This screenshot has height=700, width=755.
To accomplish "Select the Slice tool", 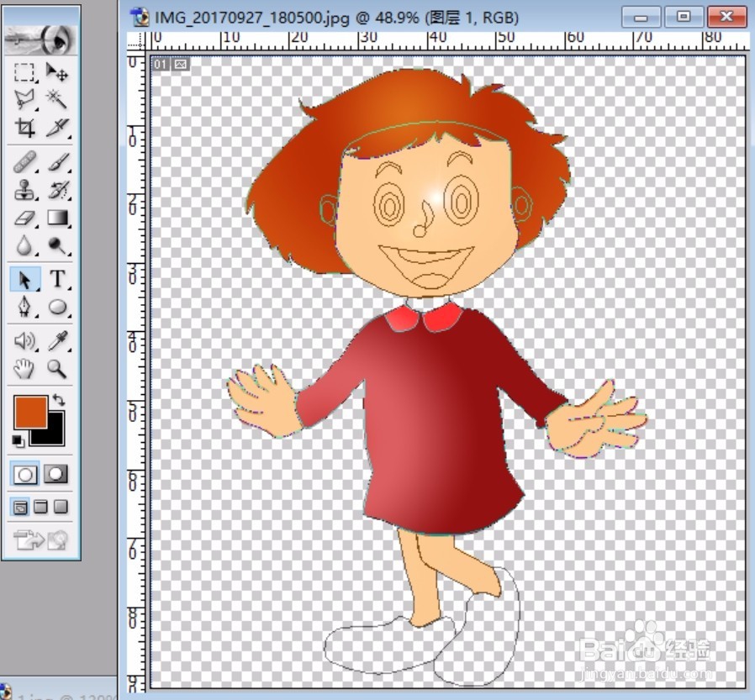I will pyautogui.click(x=57, y=128).
